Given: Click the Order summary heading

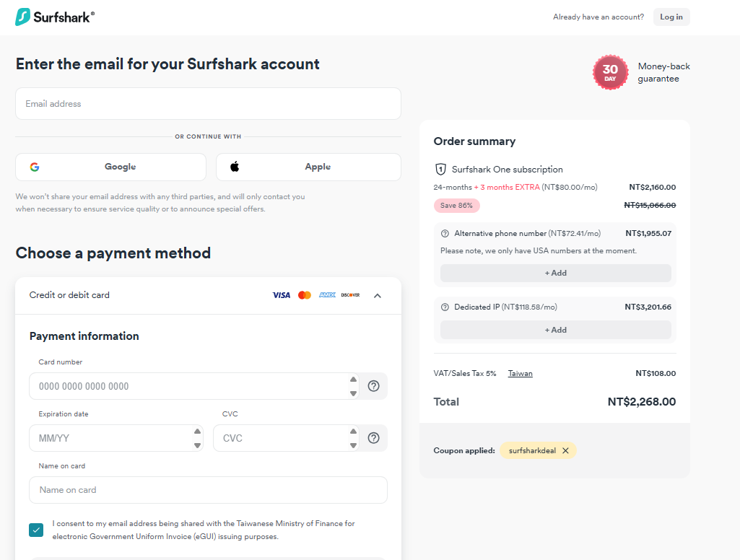Looking at the screenshot, I should [474, 141].
